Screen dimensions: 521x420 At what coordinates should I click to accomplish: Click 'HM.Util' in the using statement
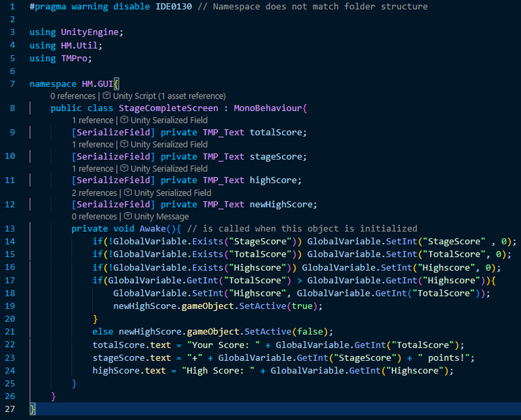(x=79, y=46)
